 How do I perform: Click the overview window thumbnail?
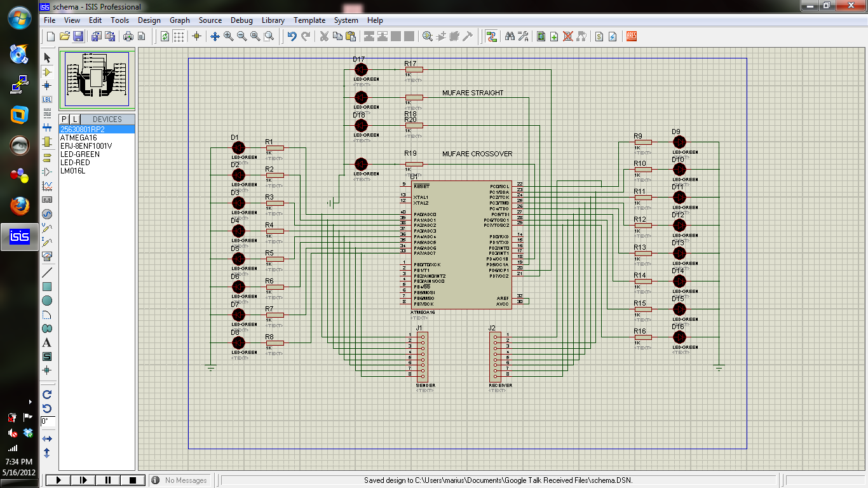pyautogui.click(x=97, y=79)
